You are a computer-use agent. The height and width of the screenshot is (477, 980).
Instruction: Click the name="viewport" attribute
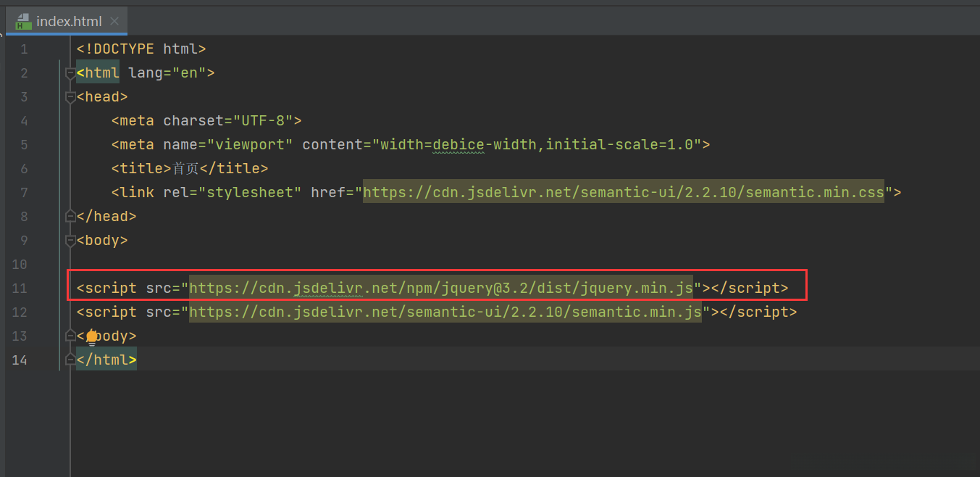click(228, 145)
